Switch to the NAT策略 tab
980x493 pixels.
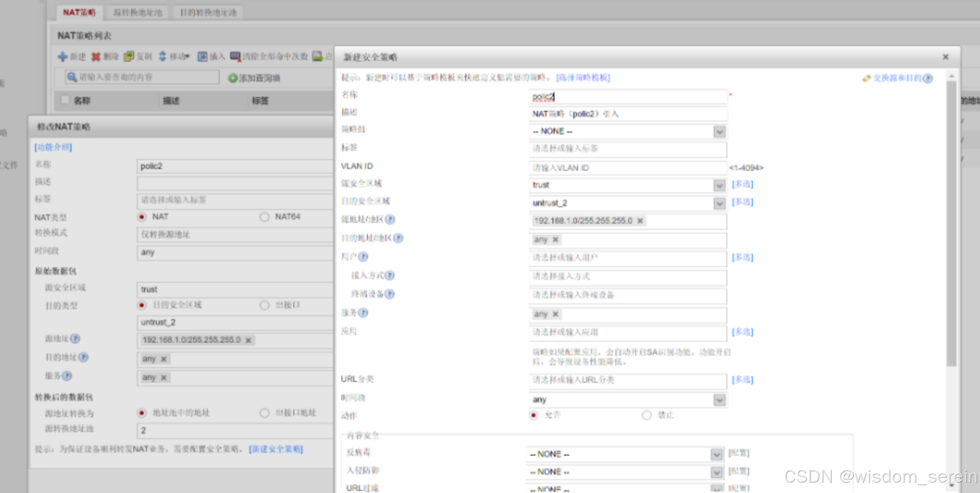80,12
